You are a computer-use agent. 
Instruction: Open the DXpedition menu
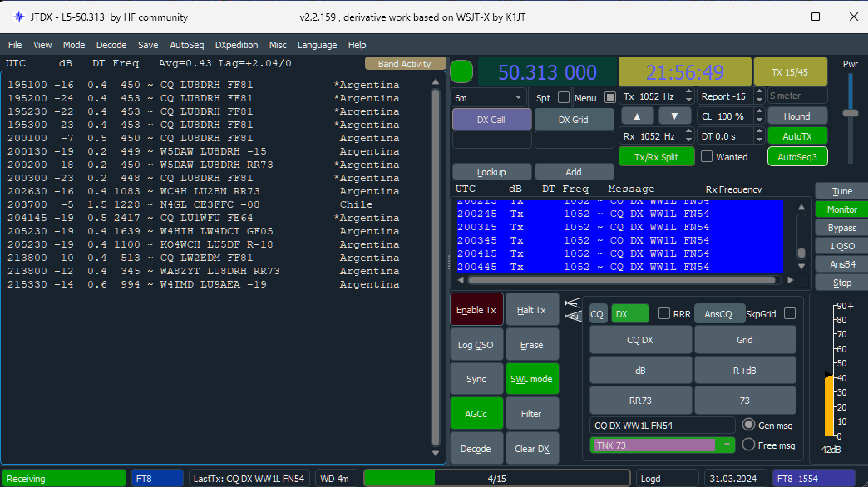point(236,45)
